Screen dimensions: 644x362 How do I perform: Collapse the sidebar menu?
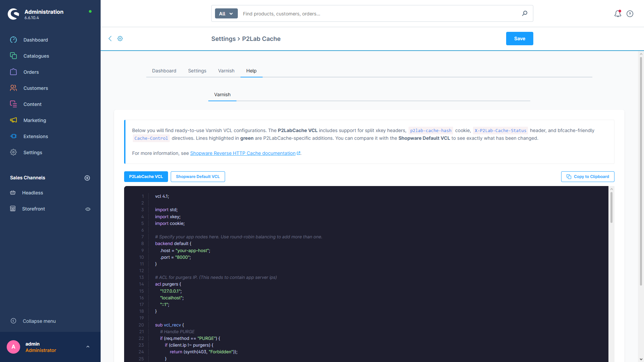39,321
